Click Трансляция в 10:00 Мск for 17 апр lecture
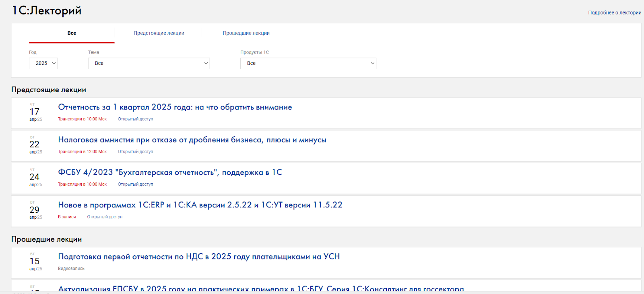 pos(82,119)
